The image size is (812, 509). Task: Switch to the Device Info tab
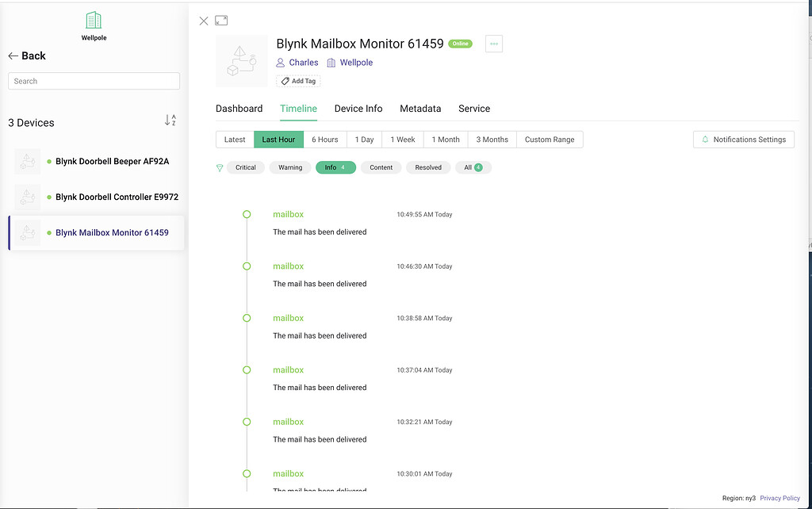click(x=358, y=109)
